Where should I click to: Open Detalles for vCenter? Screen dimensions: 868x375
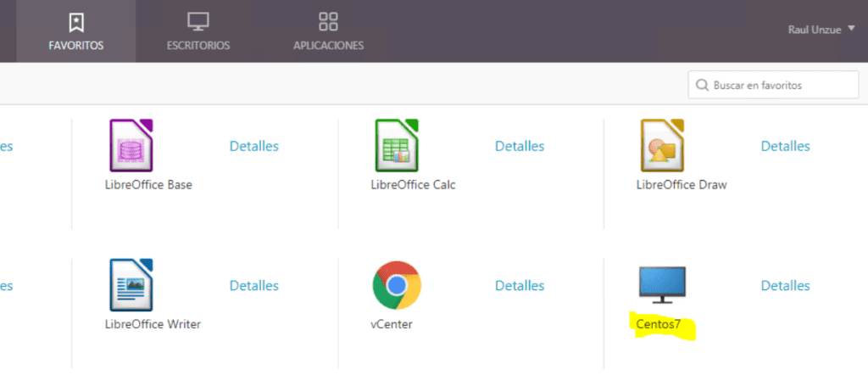tap(520, 286)
